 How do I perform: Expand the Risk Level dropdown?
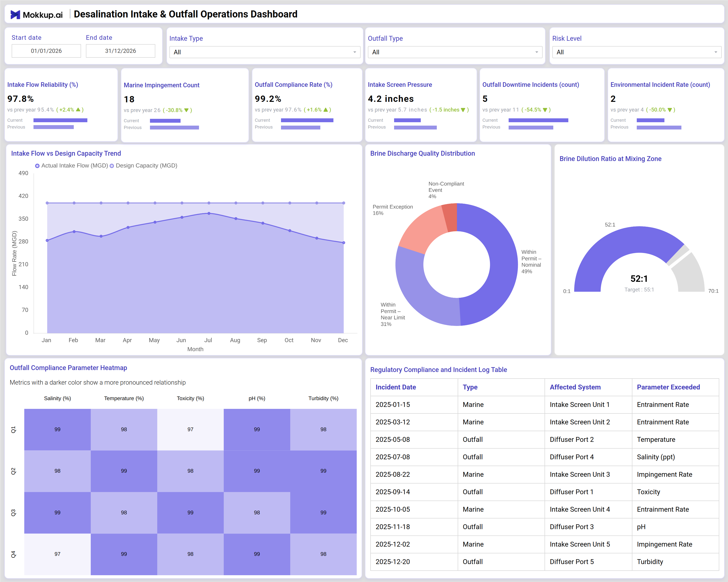[x=637, y=52]
